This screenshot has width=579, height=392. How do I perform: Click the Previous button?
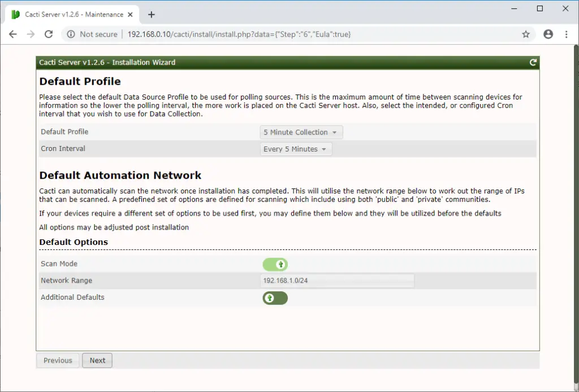[x=57, y=360]
